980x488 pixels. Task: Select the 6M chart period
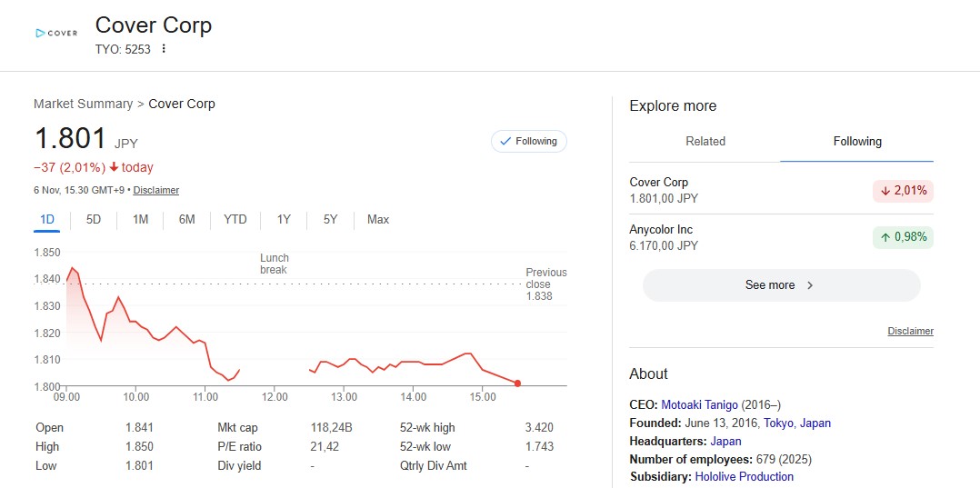coord(186,219)
